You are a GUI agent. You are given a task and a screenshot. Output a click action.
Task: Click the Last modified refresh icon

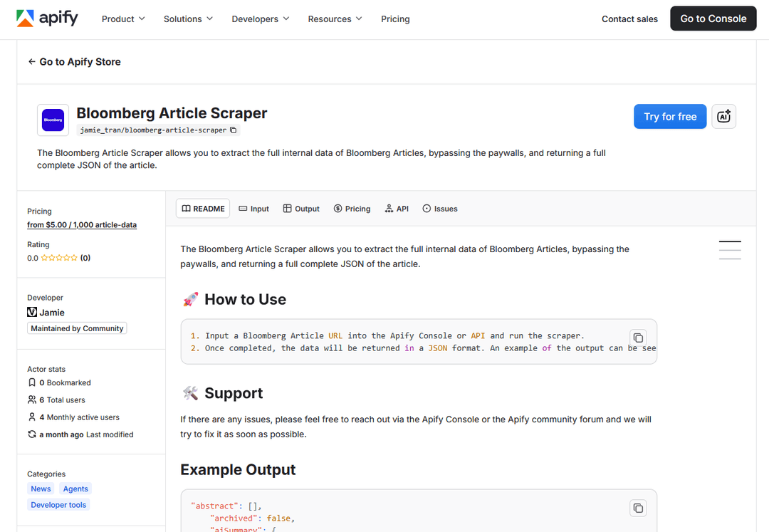tap(32, 434)
